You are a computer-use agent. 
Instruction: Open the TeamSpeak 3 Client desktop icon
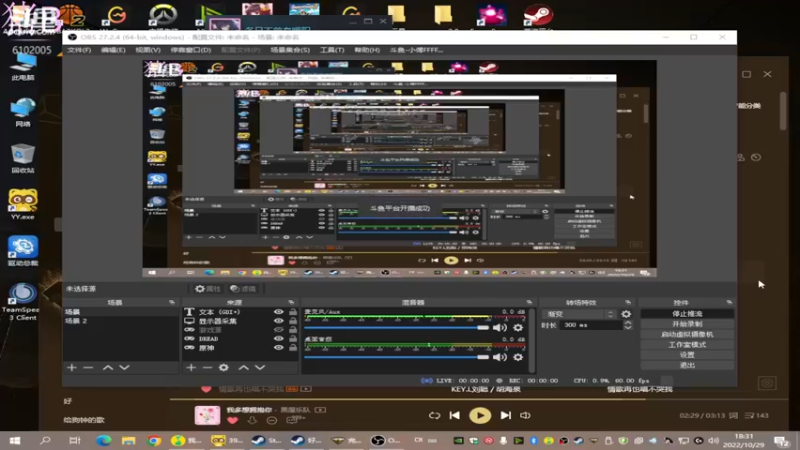point(21,302)
